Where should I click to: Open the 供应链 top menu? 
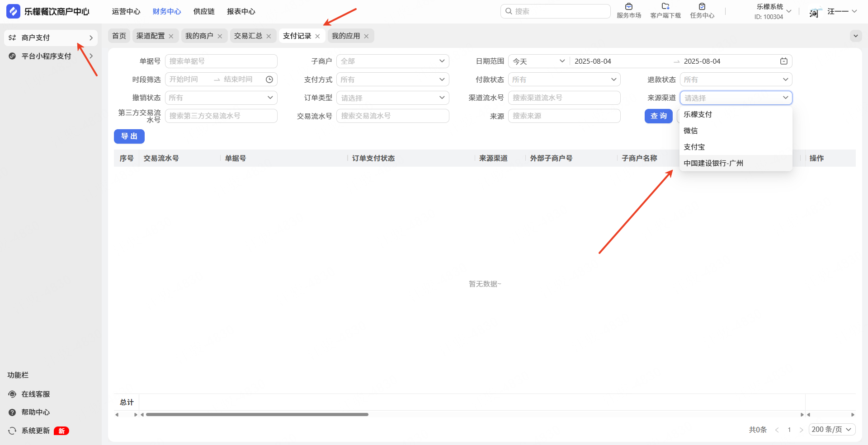pyautogui.click(x=204, y=11)
